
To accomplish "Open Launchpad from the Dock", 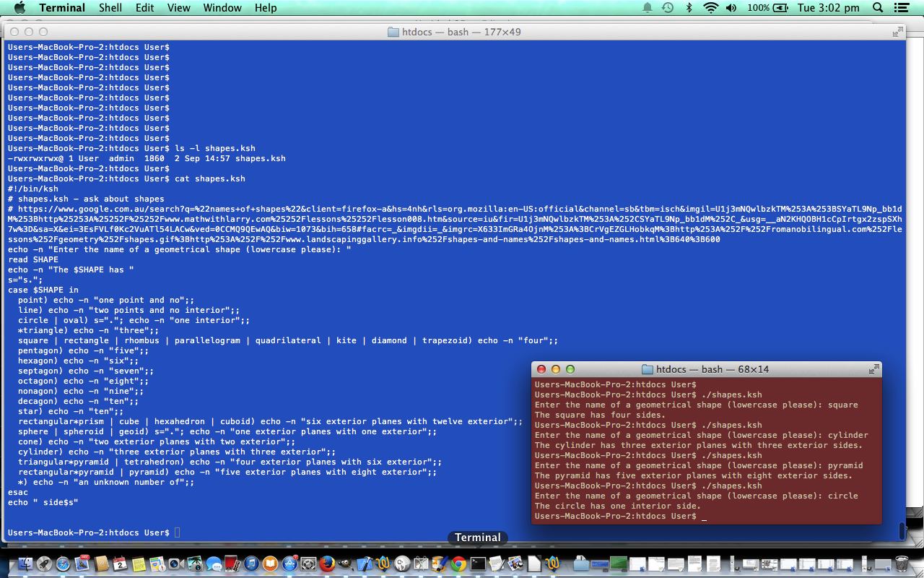I will (42, 565).
